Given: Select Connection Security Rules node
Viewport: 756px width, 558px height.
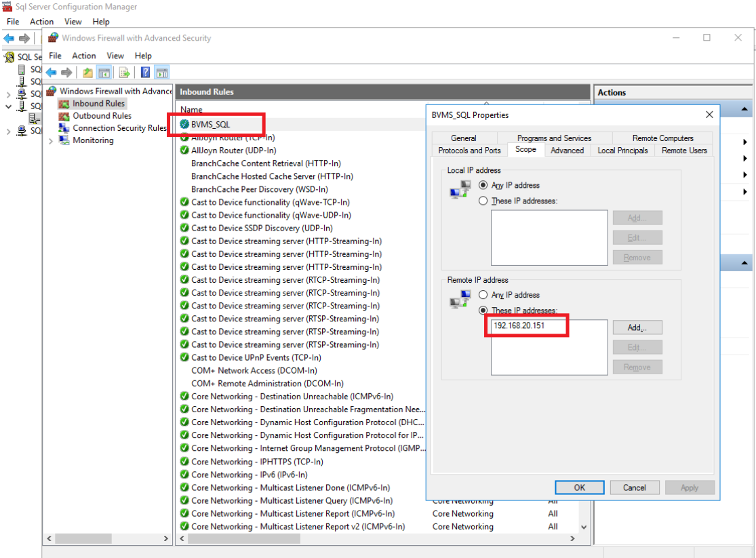Looking at the screenshot, I should (119, 128).
